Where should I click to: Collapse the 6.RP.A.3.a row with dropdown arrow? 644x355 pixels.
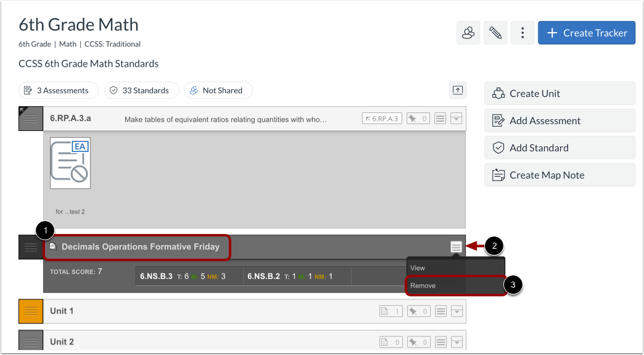pos(456,119)
